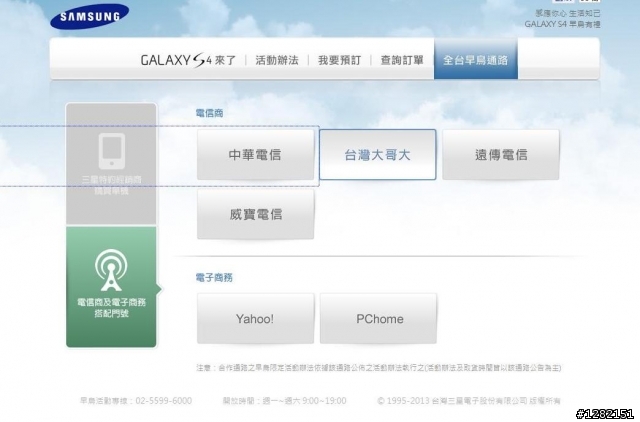Select the phone icon sidebar panel
The height and width of the screenshot is (422, 640).
111,164
